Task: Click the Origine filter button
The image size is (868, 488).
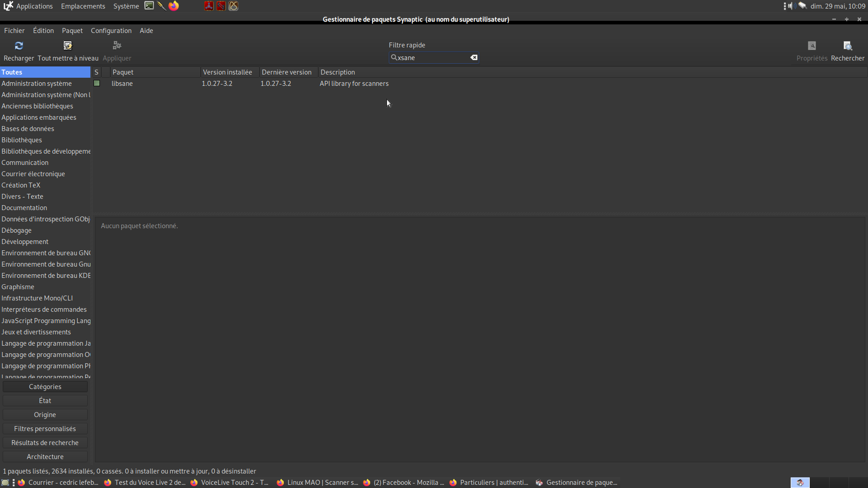Action: tap(45, 415)
